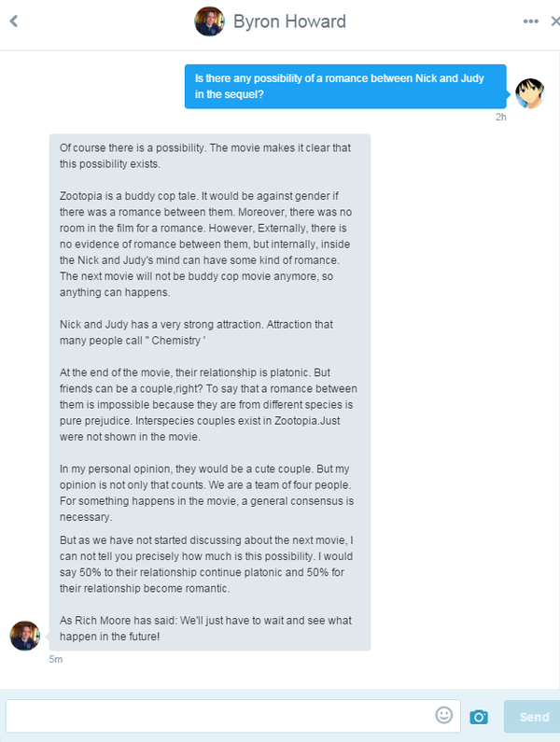Open the emoji picker smiley icon
Screen dimensions: 560x742
tap(444, 715)
